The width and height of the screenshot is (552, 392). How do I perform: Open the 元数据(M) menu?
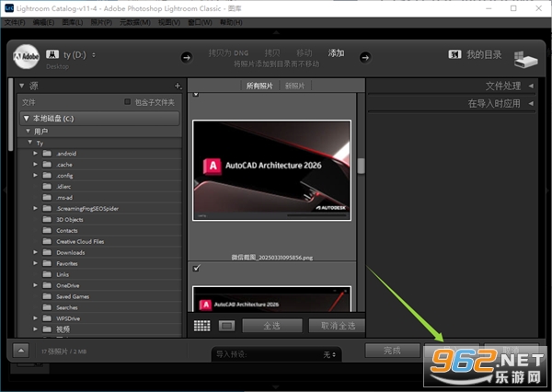(135, 22)
